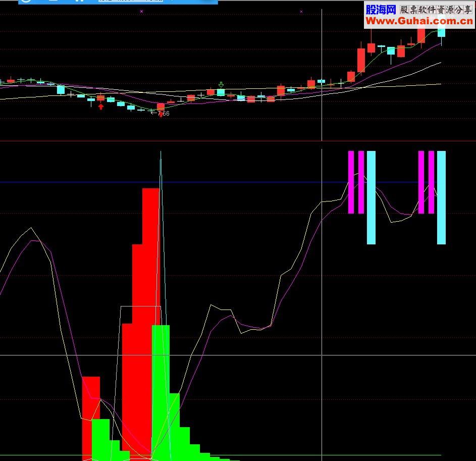
Task: Click the second magenta bar beside the first cyan bar
Action: click(x=361, y=182)
